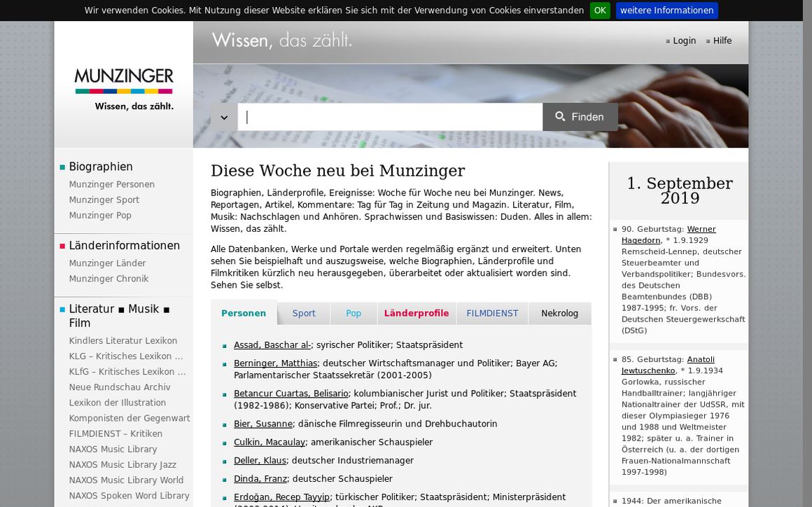Accept cookies with the OK button

[x=600, y=11]
